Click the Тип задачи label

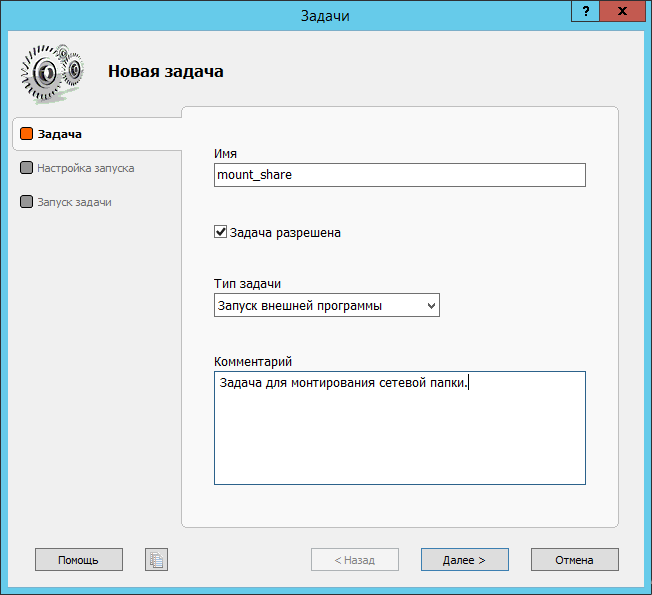pos(247,284)
